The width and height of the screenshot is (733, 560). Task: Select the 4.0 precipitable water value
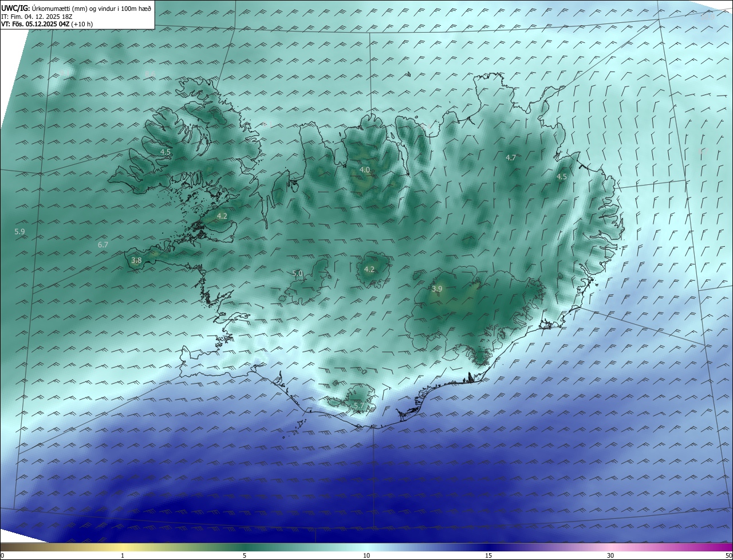click(365, 170)
